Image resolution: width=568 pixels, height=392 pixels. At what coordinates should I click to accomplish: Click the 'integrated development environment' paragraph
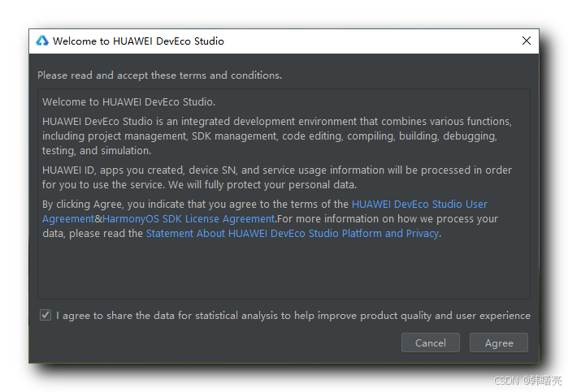277,136
